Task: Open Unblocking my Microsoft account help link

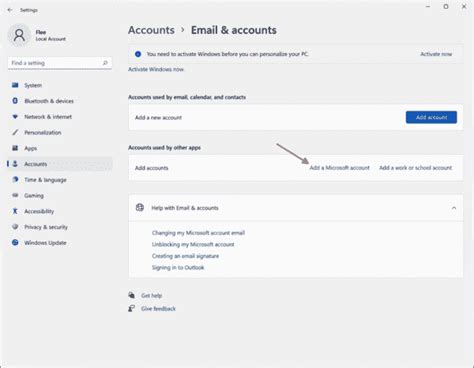Action: 193,244
